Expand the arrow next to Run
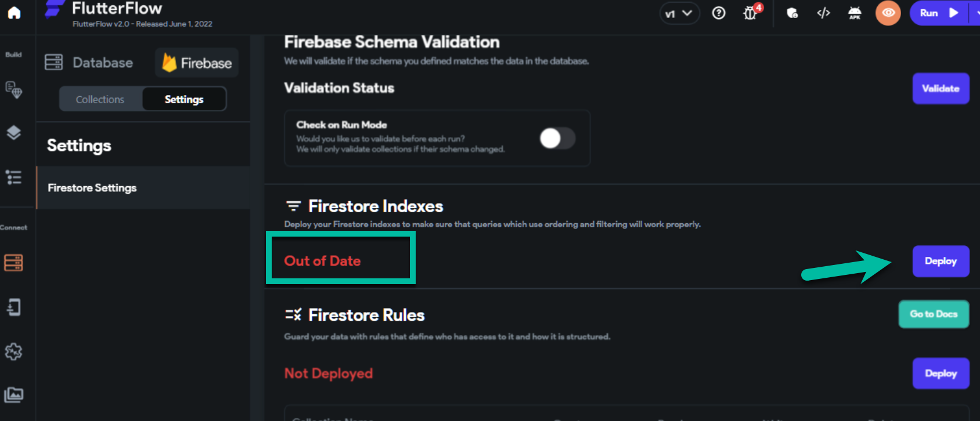Screen dimensions: 980x421 point(975,13)
